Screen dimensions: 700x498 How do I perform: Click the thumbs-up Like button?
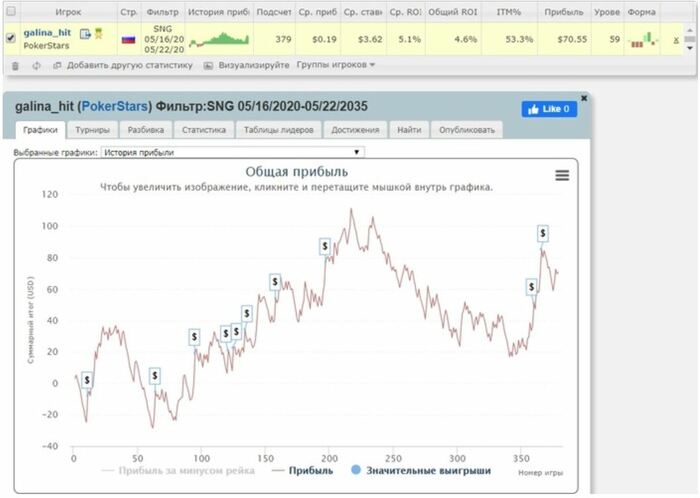click(x=549, y=109)
